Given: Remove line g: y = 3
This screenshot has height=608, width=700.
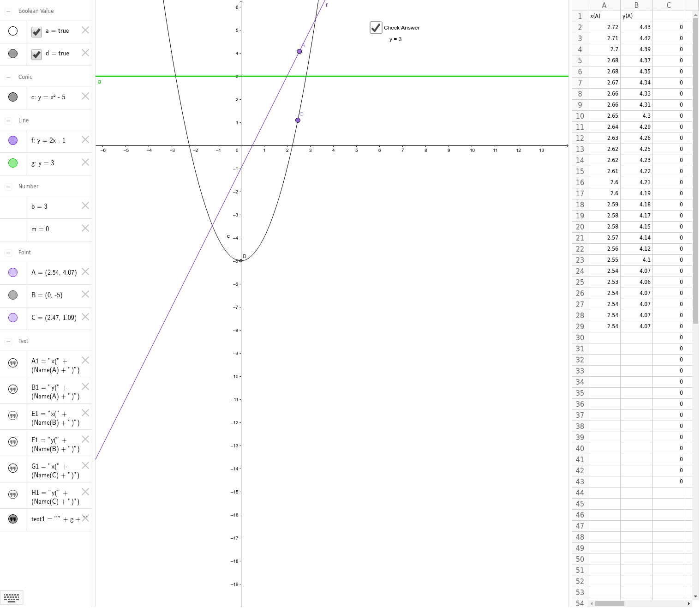Looking at the screenshot, I should click(x=85, y=162).
